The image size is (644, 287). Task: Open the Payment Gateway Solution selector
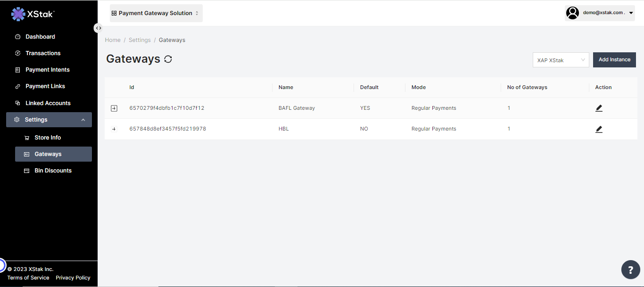pyautogui.click(x=156, y=13)
